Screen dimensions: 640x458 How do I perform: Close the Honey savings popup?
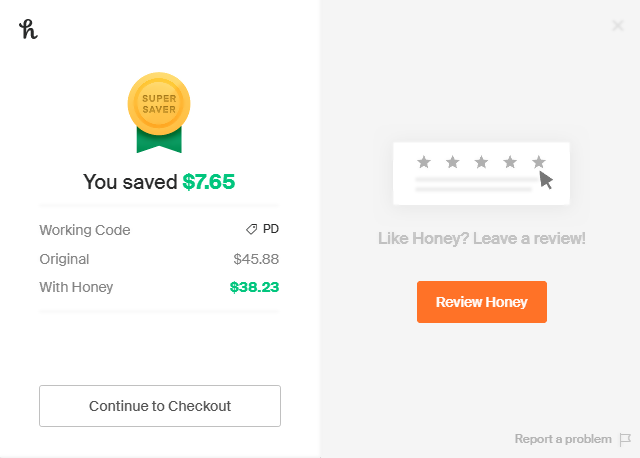click(x=618, y=26)
